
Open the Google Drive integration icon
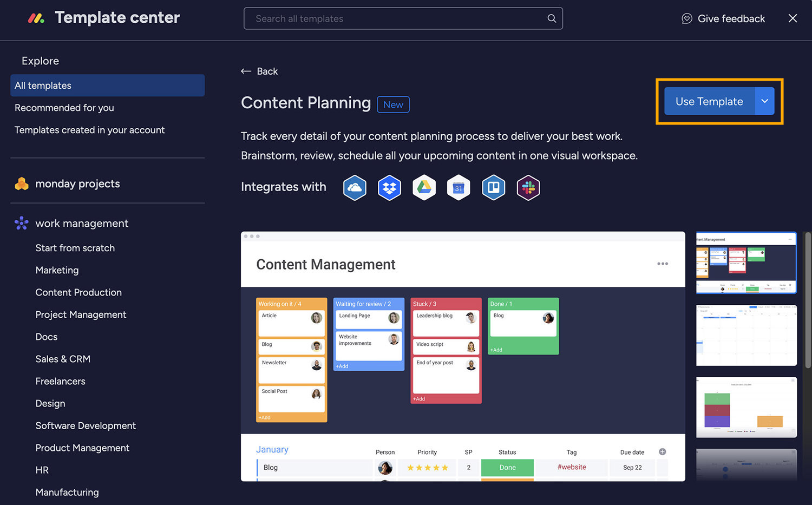tap(424, 188)
